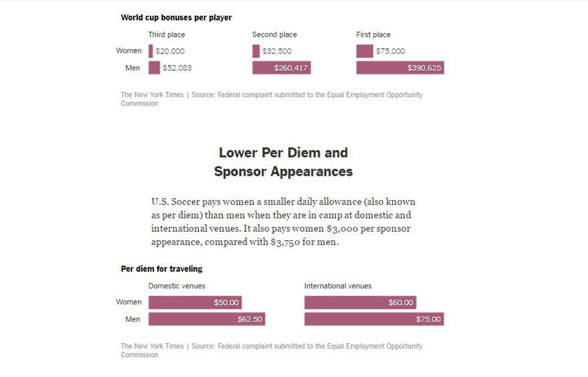Click the men's first place $390,625 bar
The height and width of the screenshot is (377, 588).
click(400, 68)
